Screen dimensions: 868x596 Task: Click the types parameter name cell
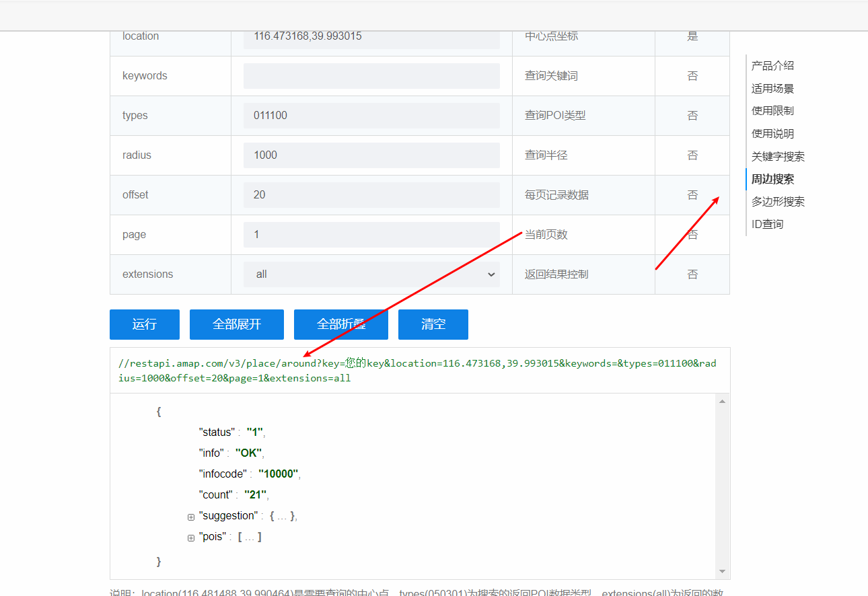170,116
